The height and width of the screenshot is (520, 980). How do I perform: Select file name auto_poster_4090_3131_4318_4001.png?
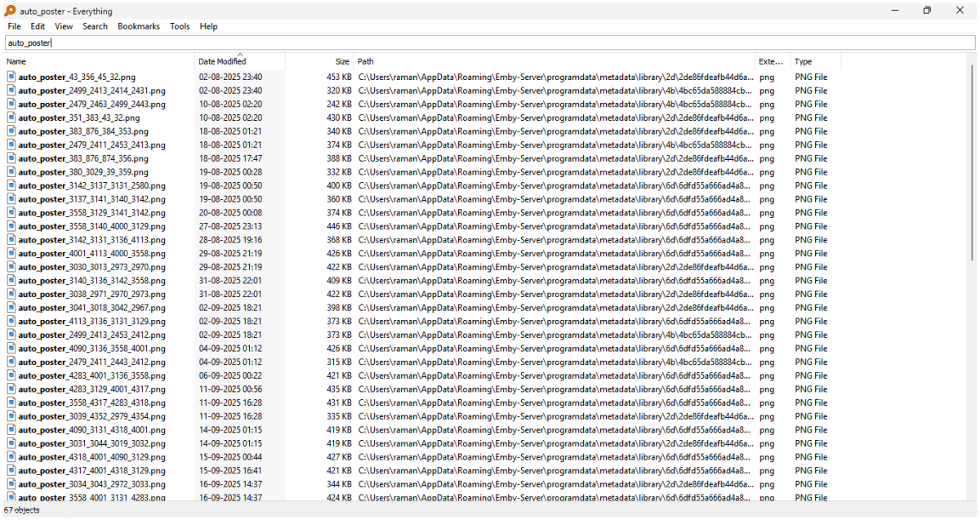coord(91,430)
